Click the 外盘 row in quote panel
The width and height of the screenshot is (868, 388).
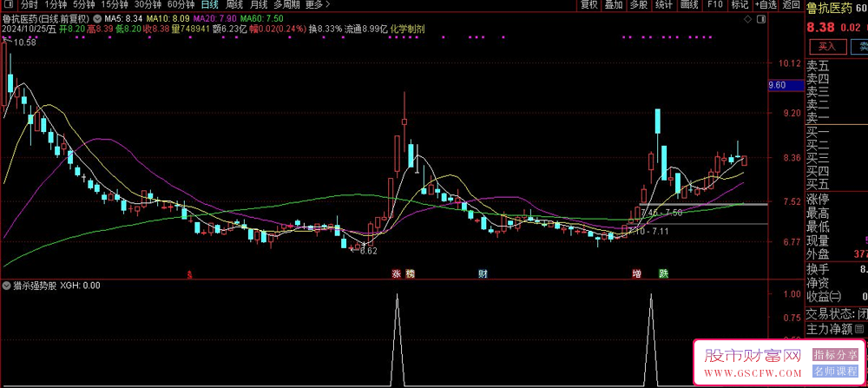tap(837, 253)
